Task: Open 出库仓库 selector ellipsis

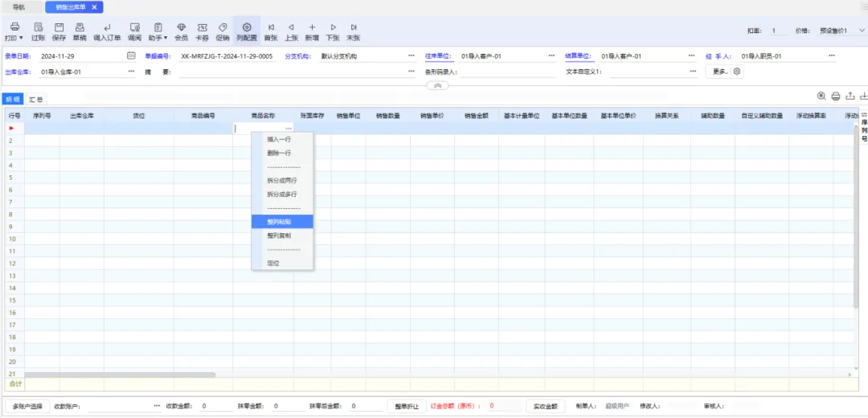Action: point(131,72)
